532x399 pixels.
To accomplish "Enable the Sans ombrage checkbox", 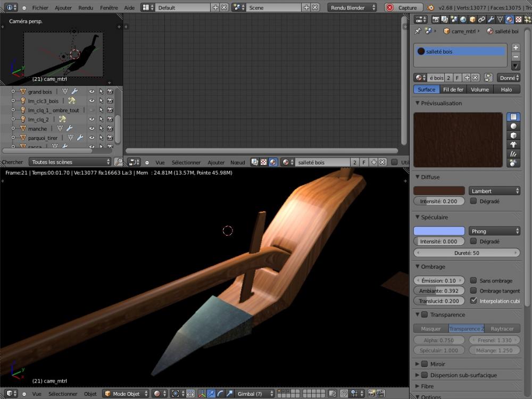I will (473, 280).
